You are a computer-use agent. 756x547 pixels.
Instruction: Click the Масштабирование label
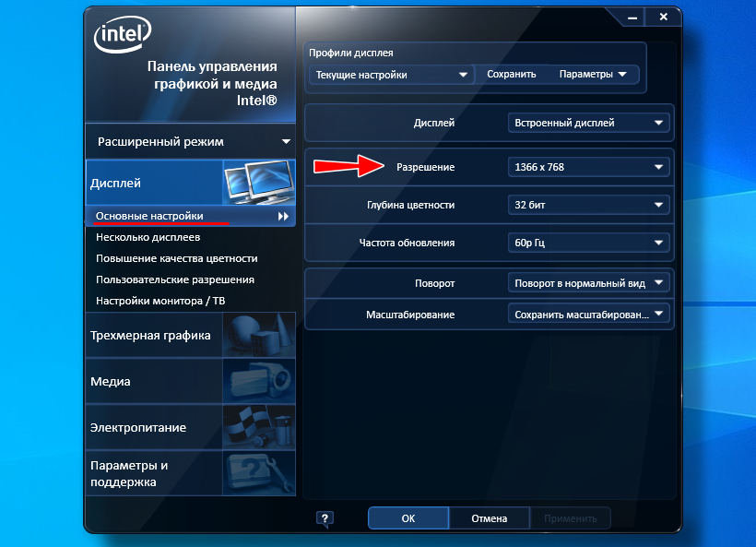point(410,315)
